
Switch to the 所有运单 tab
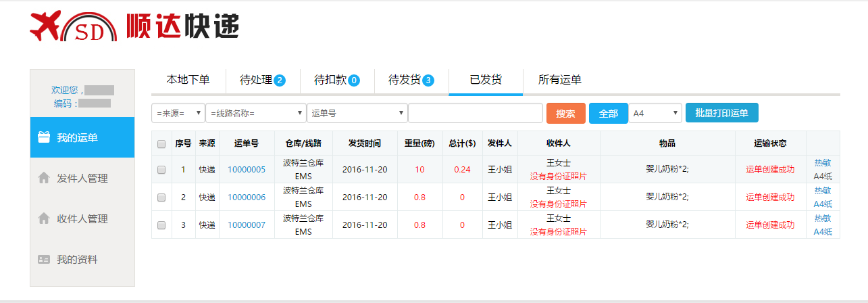coord(559,80)
